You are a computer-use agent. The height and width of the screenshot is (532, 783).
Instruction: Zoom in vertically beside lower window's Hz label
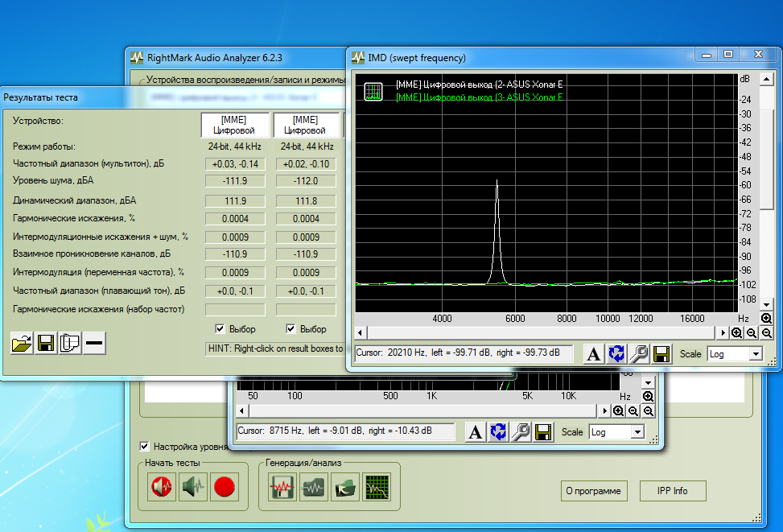(x=648, y=397)
